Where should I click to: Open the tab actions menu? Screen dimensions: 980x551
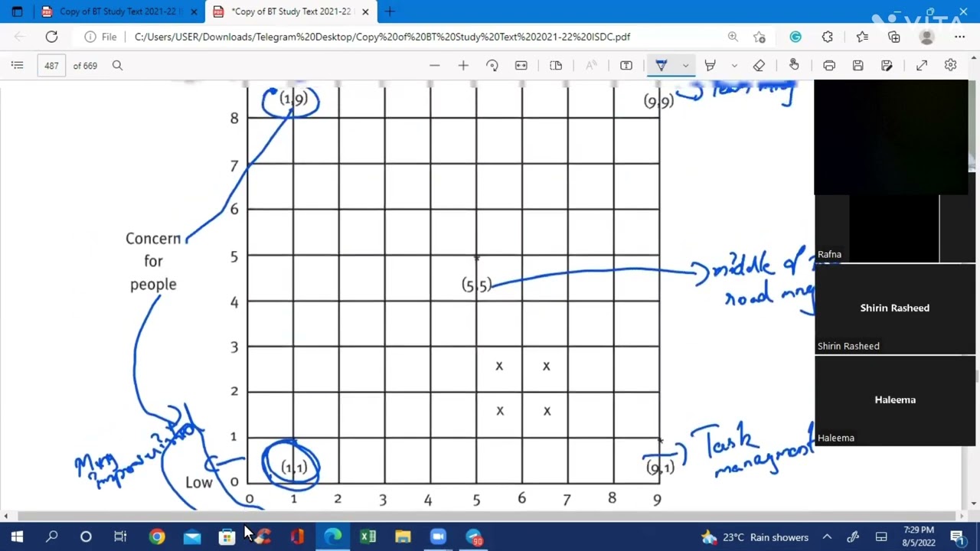(17, 11)
